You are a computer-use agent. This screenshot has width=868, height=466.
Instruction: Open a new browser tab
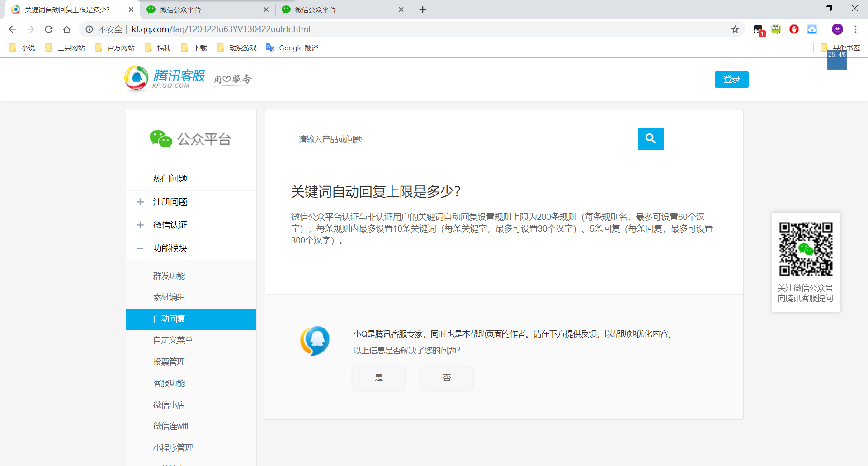423,10
